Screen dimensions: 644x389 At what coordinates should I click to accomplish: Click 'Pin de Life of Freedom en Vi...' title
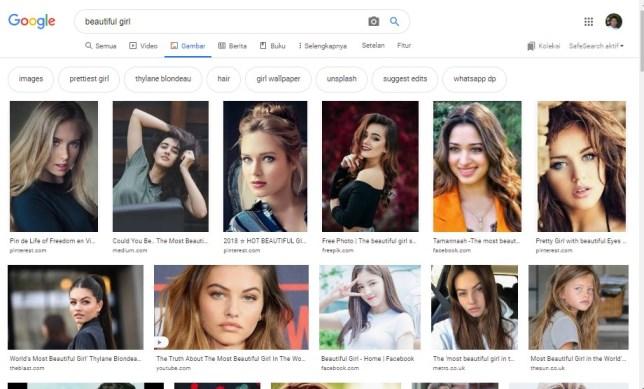53,241
